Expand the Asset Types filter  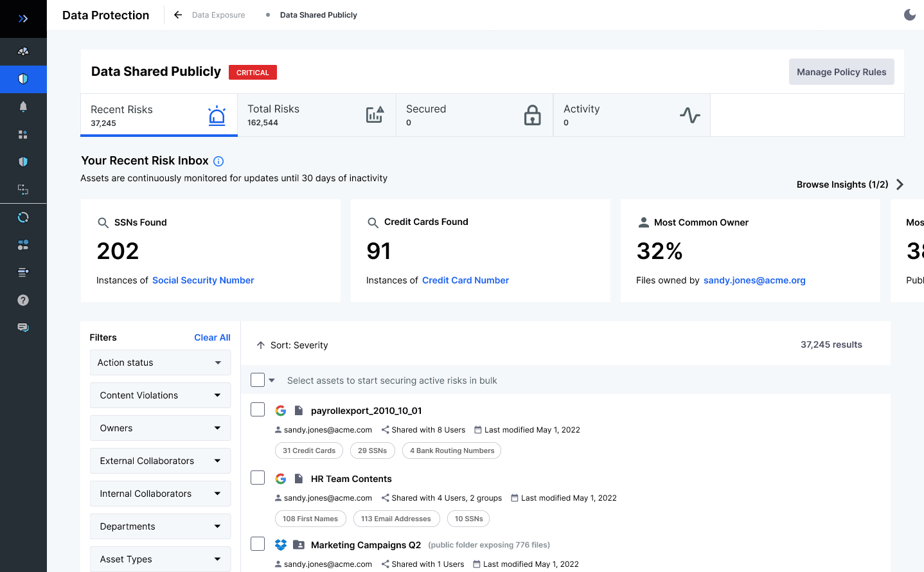160,559
